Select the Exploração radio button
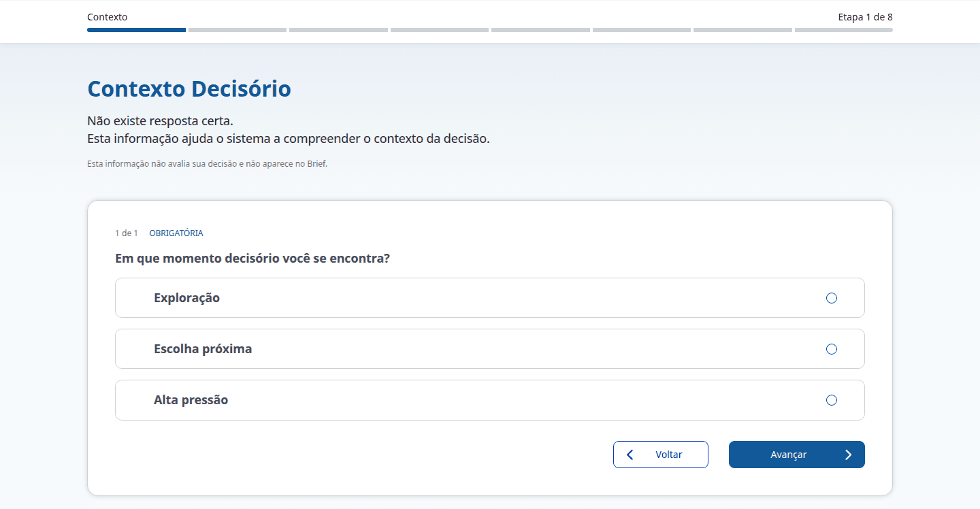This screenshot has height=509, width=980. click(x=831, y=298)
